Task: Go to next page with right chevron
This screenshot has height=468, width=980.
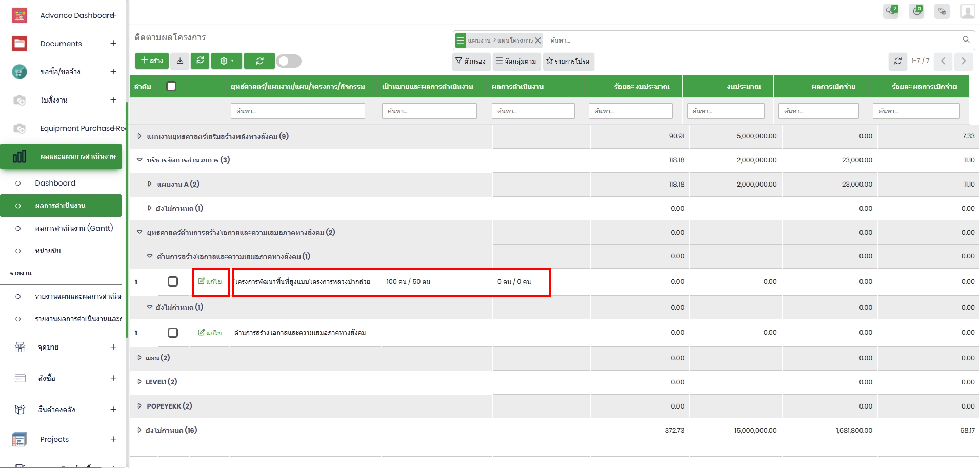Action: 963,61
